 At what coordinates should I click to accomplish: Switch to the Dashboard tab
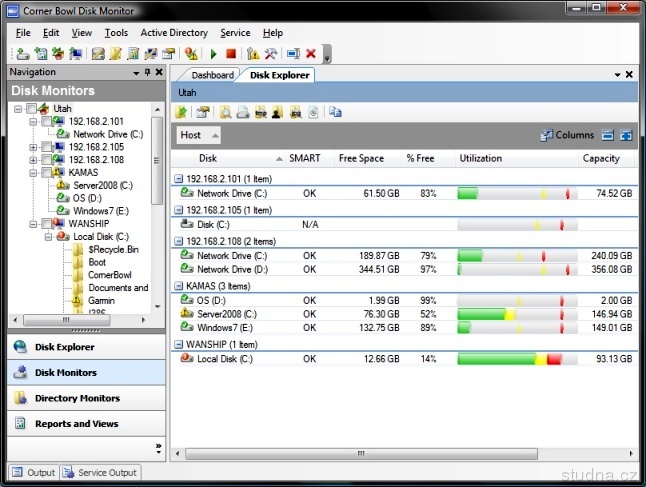coord(212,75)
